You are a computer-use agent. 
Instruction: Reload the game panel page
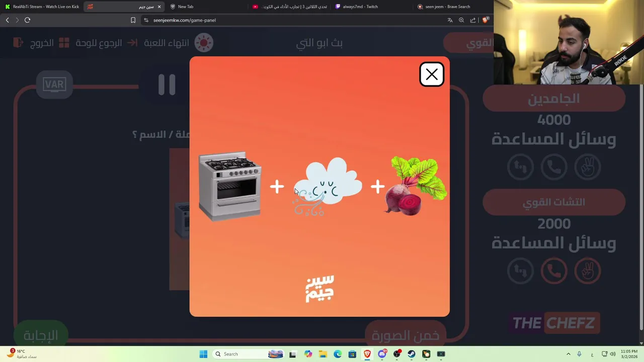[27, 20]
